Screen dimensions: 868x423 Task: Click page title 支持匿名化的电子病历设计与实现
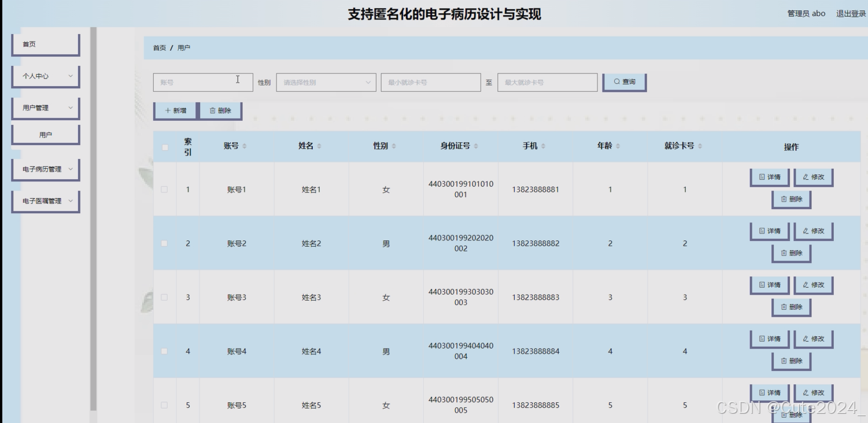[444, 14]
